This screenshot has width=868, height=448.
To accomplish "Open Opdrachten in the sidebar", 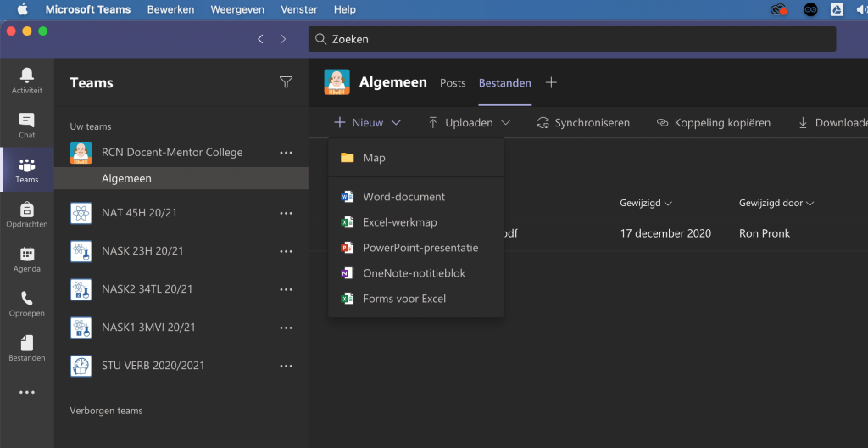I will tap(26, 214).
